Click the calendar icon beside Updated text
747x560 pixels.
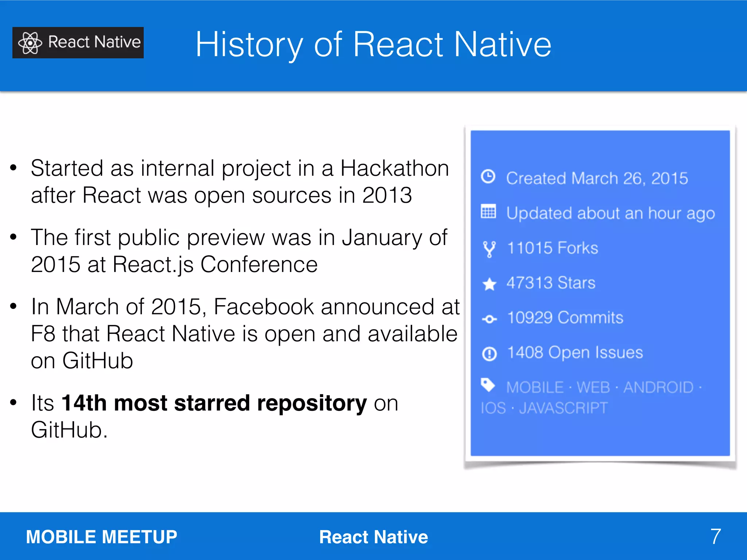tap(488, 211)
